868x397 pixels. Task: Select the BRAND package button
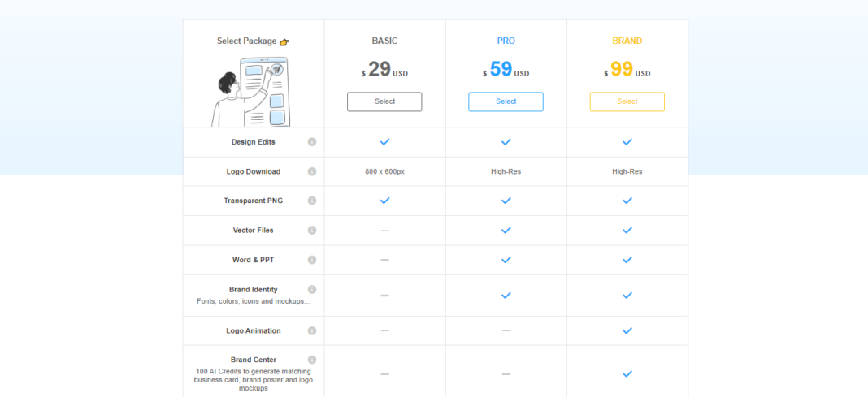point(627,101)
